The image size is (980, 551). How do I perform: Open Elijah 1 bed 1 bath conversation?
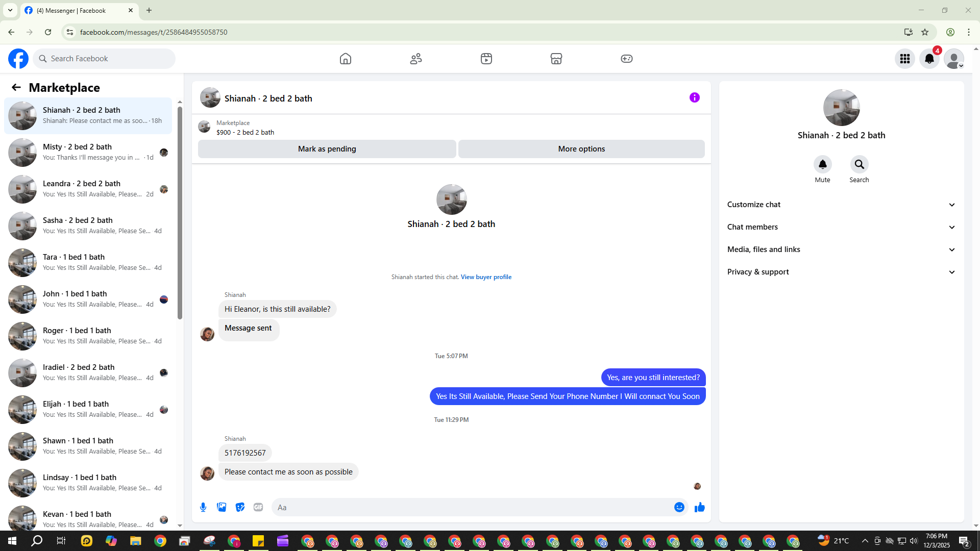[x=88, y=409]
